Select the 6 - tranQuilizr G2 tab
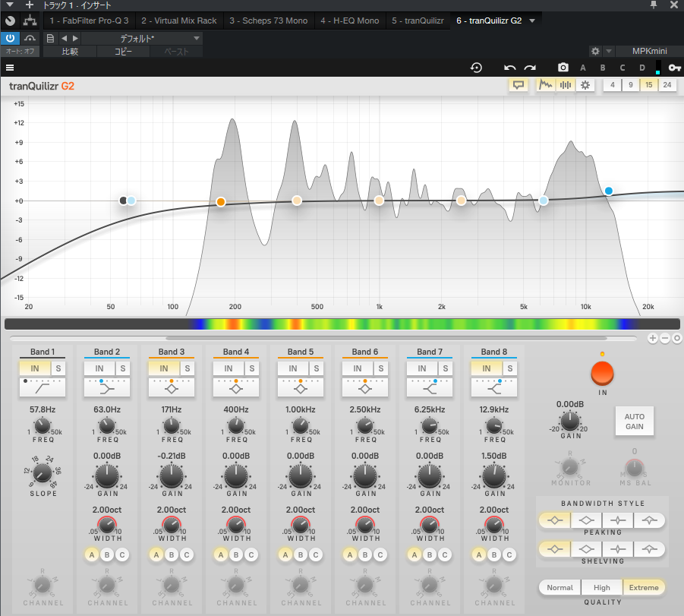 click(x=489, y=21)
